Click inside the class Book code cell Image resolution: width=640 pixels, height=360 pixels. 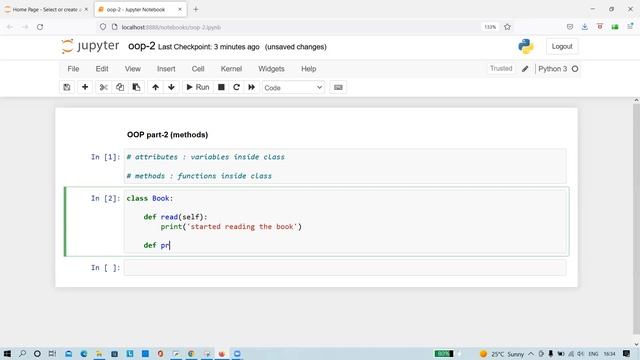click(345, 222)
